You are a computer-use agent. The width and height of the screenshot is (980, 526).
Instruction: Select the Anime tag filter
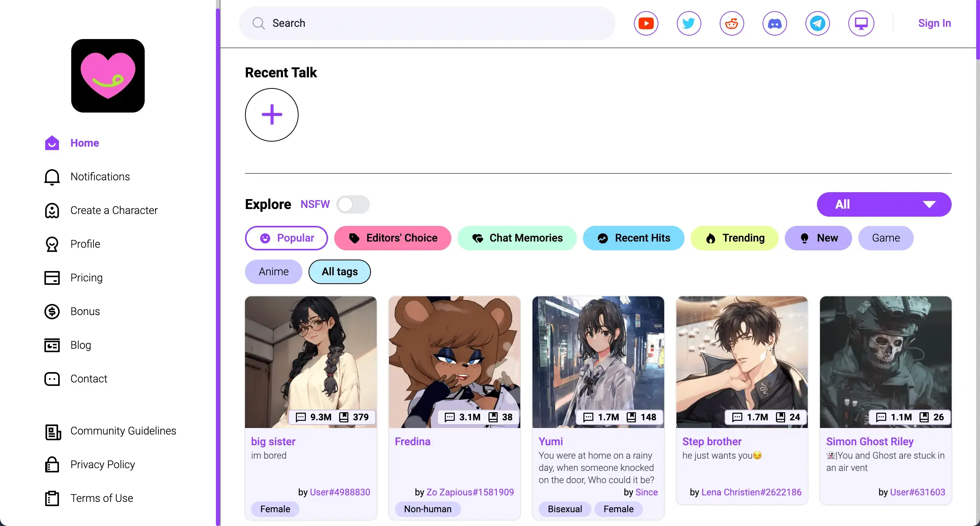pyautogui.click(x=273, y=272)
